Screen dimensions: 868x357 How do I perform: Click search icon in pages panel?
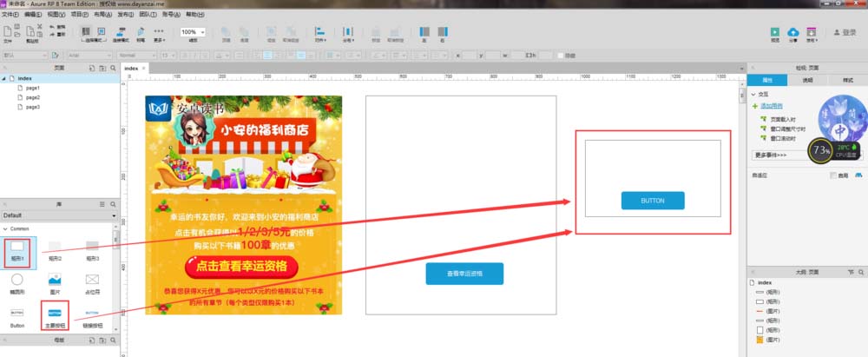click(113, 68)
